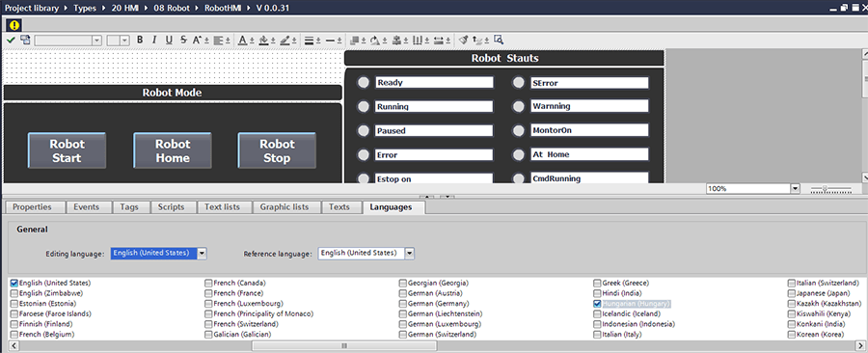Open the font size dropdown
The height and width of the screenshot is (353, 868).
click(124, 41)
